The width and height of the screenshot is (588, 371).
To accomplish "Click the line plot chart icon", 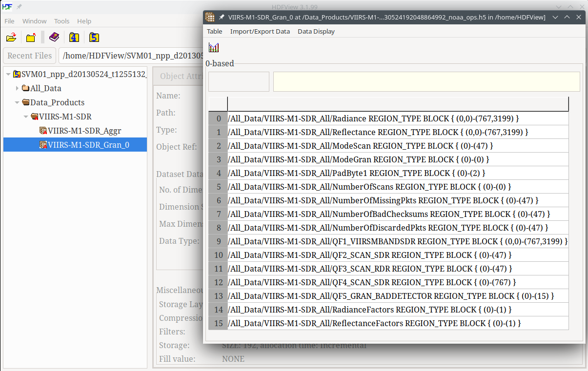I will 214,48.
